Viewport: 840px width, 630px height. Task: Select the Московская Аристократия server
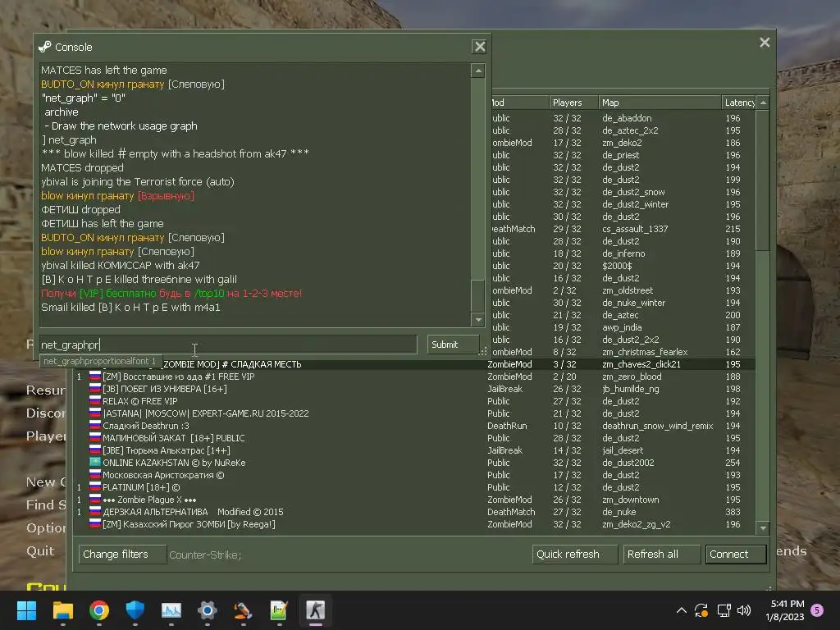point(415,475)
